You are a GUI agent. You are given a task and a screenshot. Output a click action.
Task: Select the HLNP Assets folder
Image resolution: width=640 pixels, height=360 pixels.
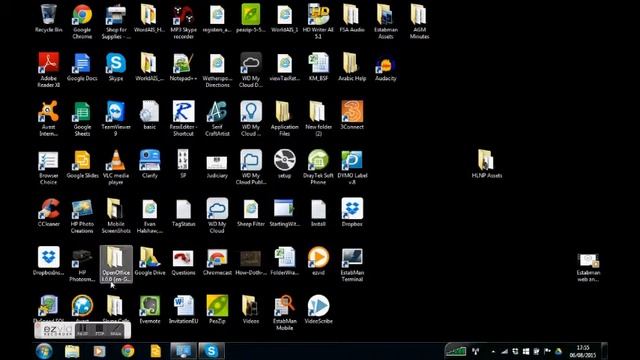click(486, 164)
